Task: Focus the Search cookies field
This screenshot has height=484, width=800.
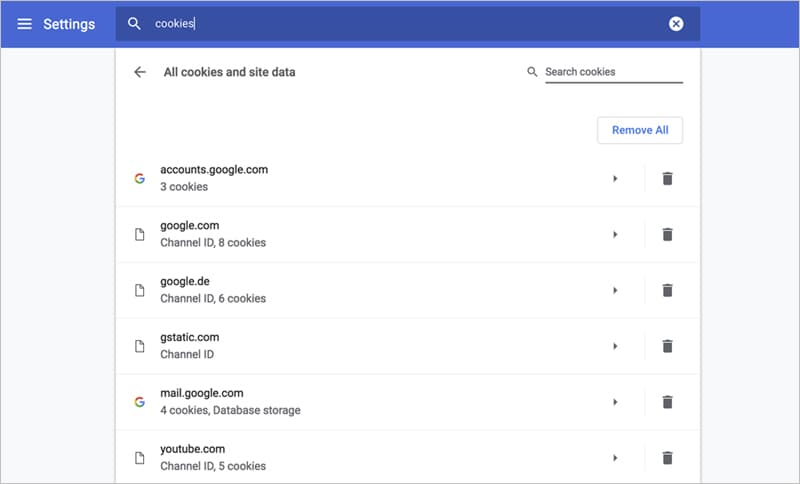Action: click(x=614, y=72)
